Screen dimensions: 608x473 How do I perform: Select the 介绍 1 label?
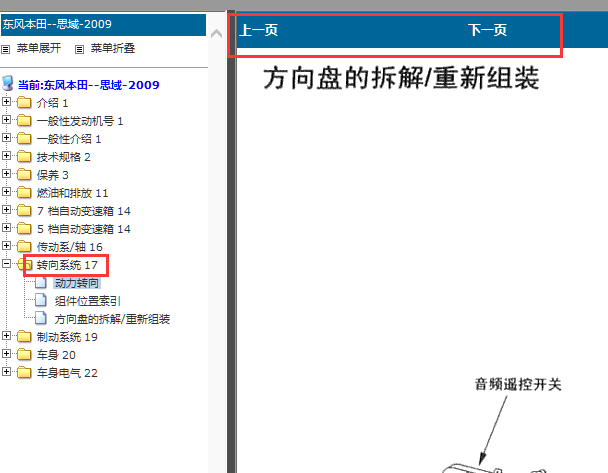click(x=52, y=103)
